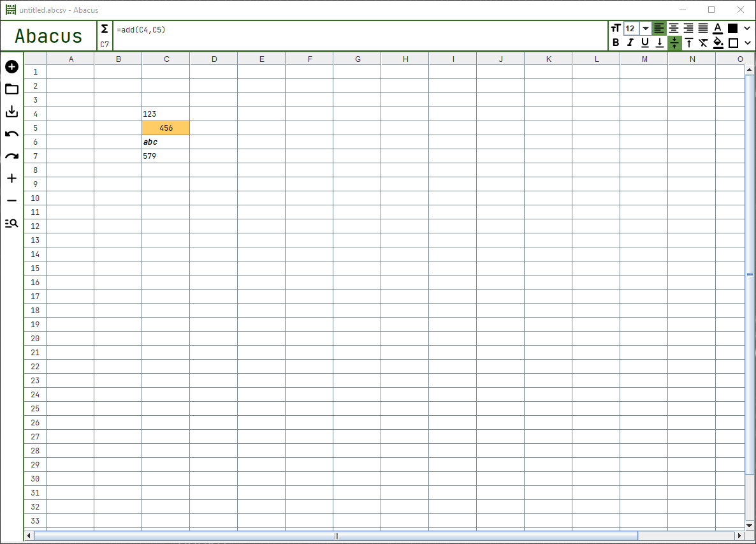Click the vertical scrollbar thumb
Screen dimensions: 756x544
pos(749,274)
